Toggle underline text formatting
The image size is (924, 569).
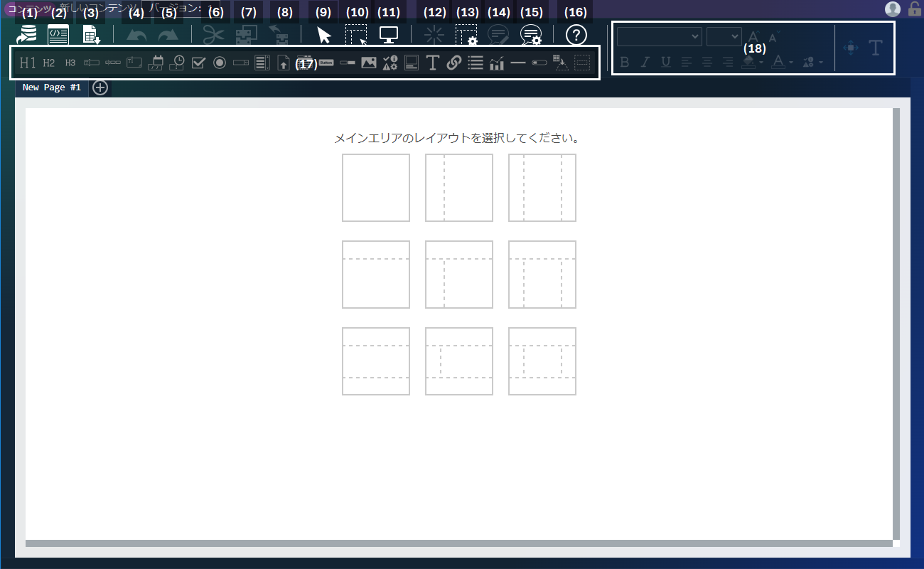[x=665, y=63]
